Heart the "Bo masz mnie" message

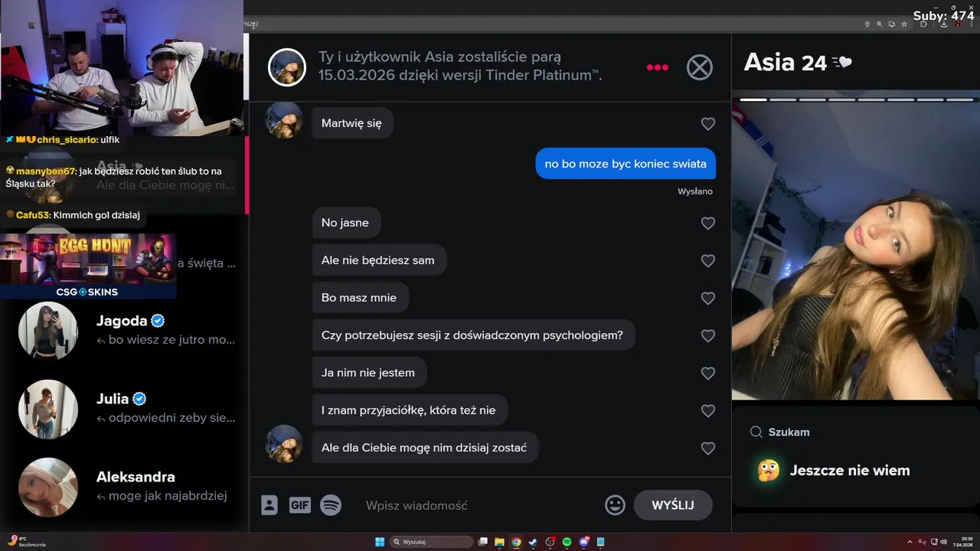click(708, 298)
